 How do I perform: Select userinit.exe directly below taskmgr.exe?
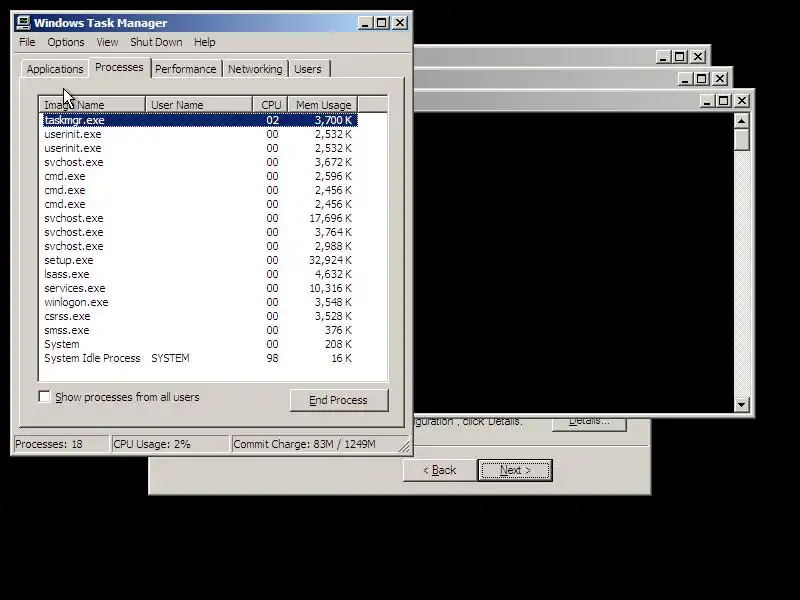click(199, 134)
